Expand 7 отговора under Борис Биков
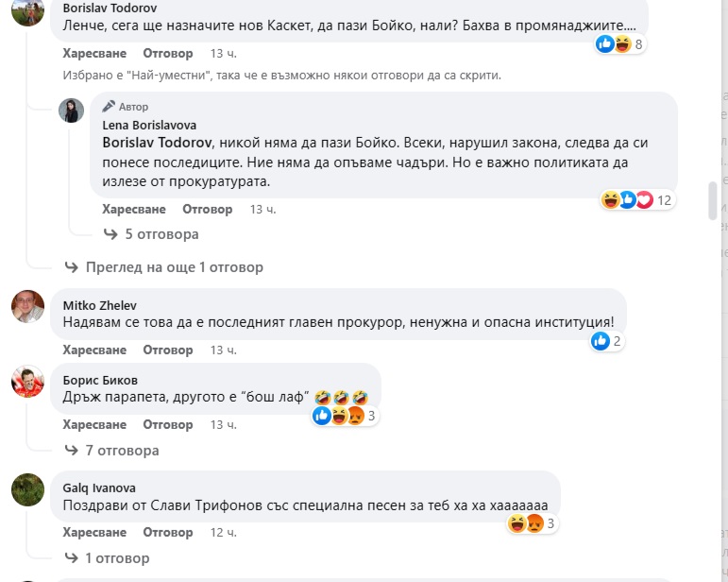 click(121, 451)
